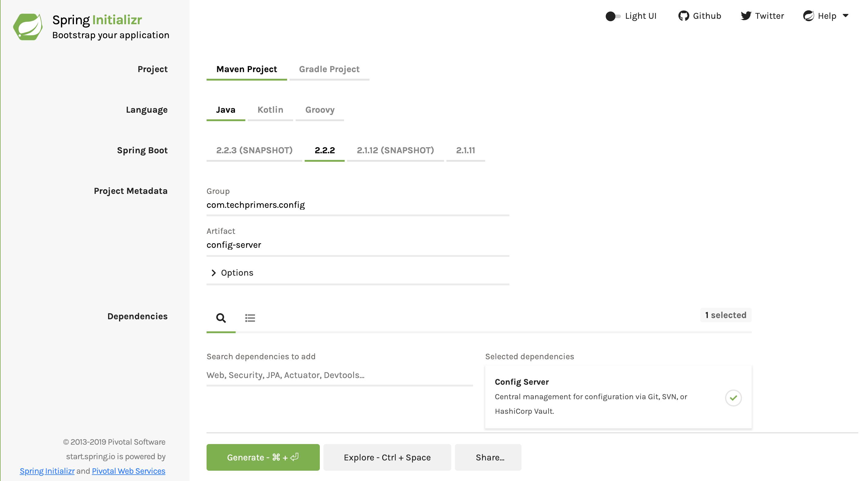Remove Config Server via green checkmark
Viewport: 868px width, 481px height.
(733, 398)
